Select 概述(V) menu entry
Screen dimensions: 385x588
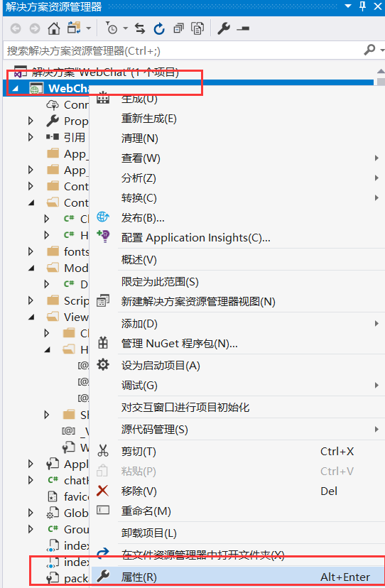[139, 259]
